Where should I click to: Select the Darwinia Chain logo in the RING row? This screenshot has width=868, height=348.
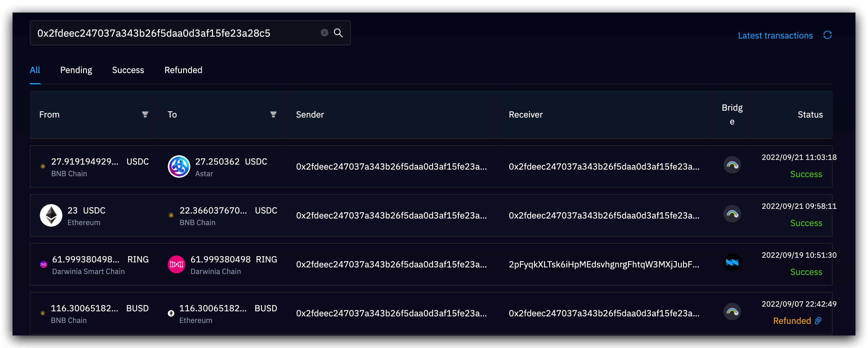coord(176,264)
